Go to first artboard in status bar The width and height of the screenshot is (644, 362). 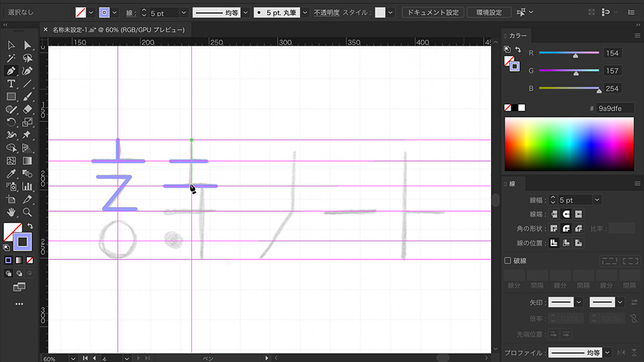click(85, 358)
